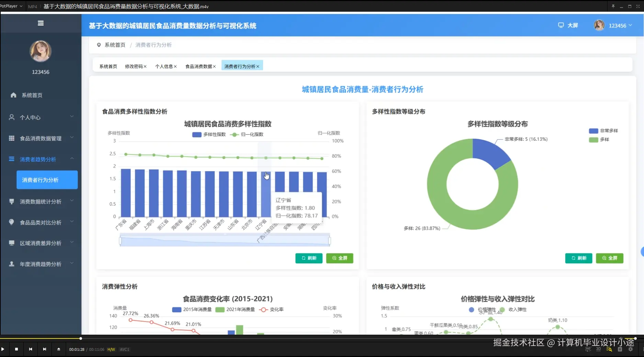Select the 系统首页 breadcrumb tab
The height and width of the screenshot is (357, 644).
(x=108, y=66)
